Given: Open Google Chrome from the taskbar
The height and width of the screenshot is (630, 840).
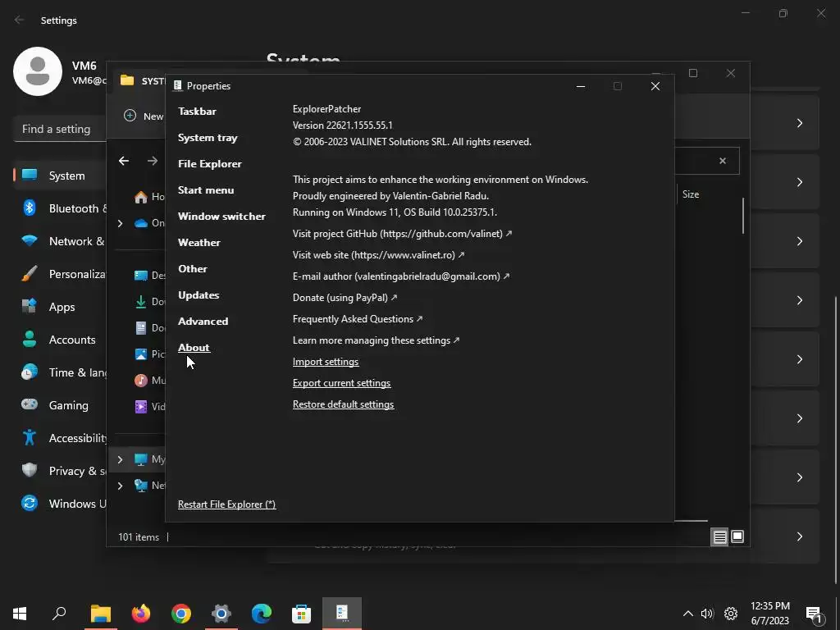Looking at the screenshot, I should (181, 614).
